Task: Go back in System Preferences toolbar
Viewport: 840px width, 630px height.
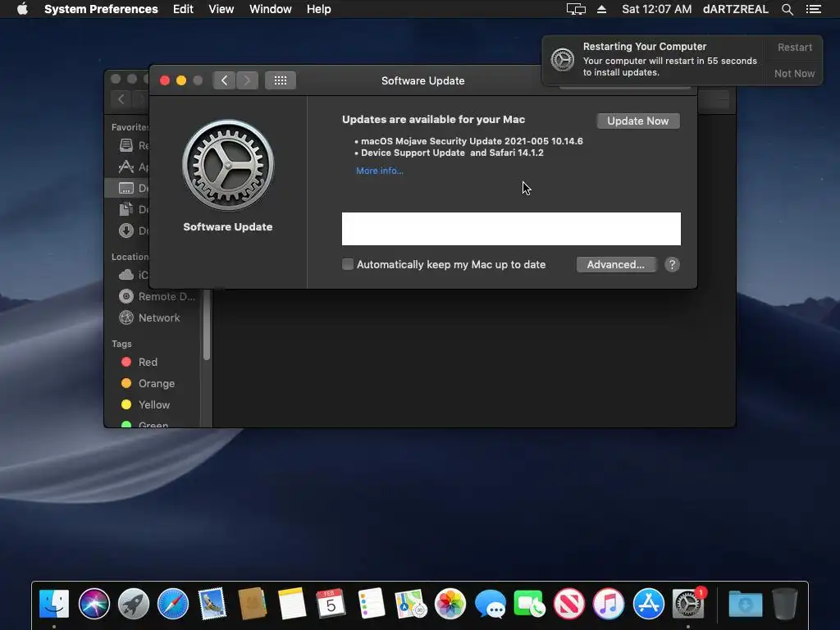Action: [224, 80]
